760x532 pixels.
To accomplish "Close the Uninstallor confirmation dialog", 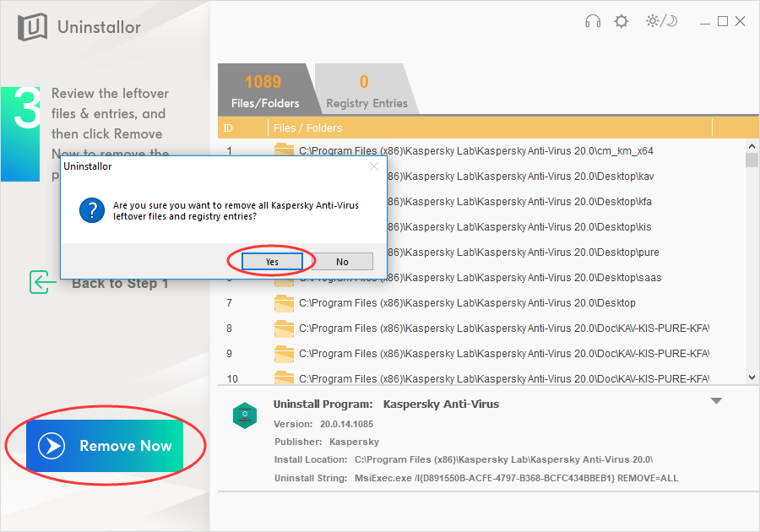I will pyautogui.click(x=374, y=166).
